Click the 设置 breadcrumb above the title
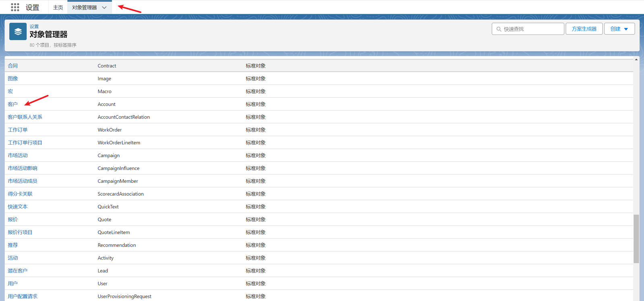 pos(34,27)
